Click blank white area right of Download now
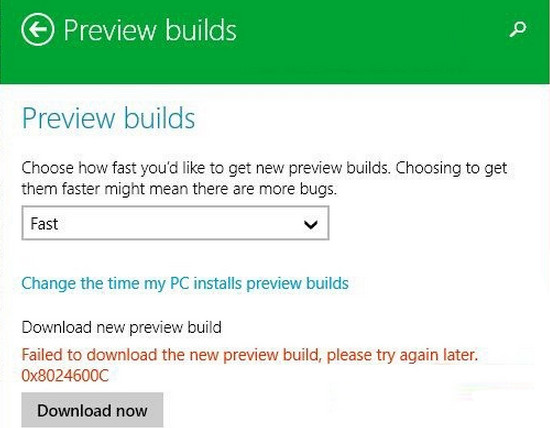 click(x=351, y=410)
